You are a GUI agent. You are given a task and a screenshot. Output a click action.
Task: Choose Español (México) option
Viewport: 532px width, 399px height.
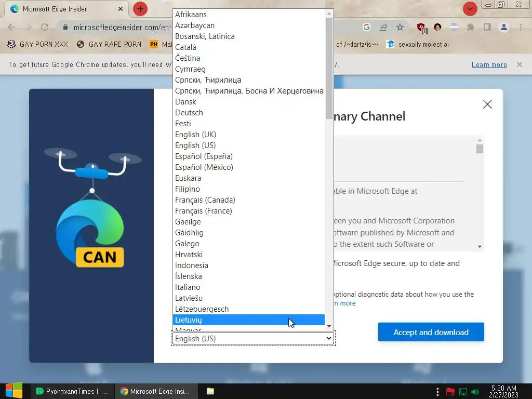click(249, 167)
